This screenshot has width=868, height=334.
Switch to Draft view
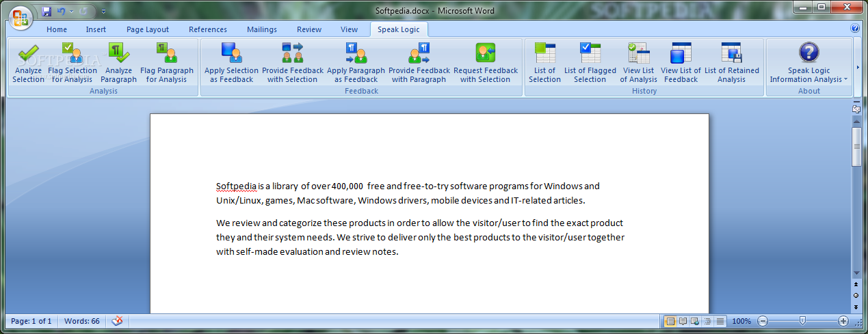pyautogui.click(x=720, y=321)
